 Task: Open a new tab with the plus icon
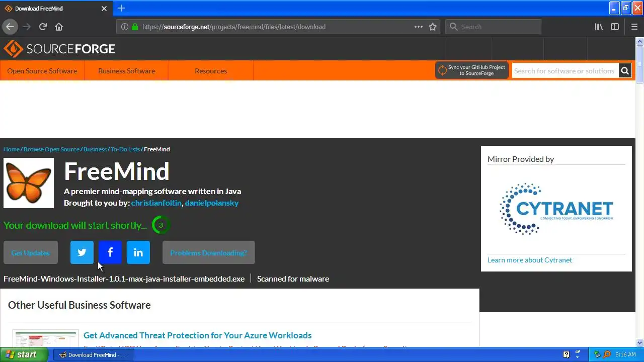tap(121, 8)
